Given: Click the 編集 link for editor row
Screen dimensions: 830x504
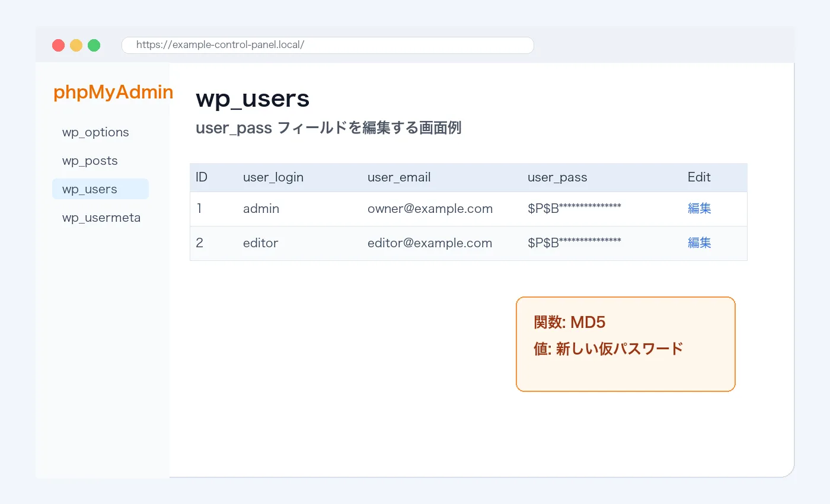Looking at the screenshot, I should (x=700, y=243).
